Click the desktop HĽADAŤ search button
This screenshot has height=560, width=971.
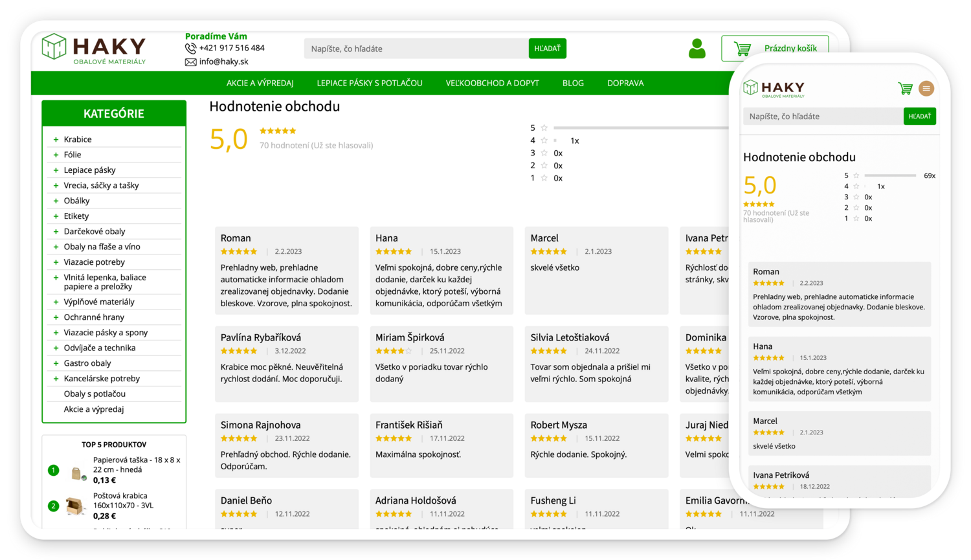[548, 49]
